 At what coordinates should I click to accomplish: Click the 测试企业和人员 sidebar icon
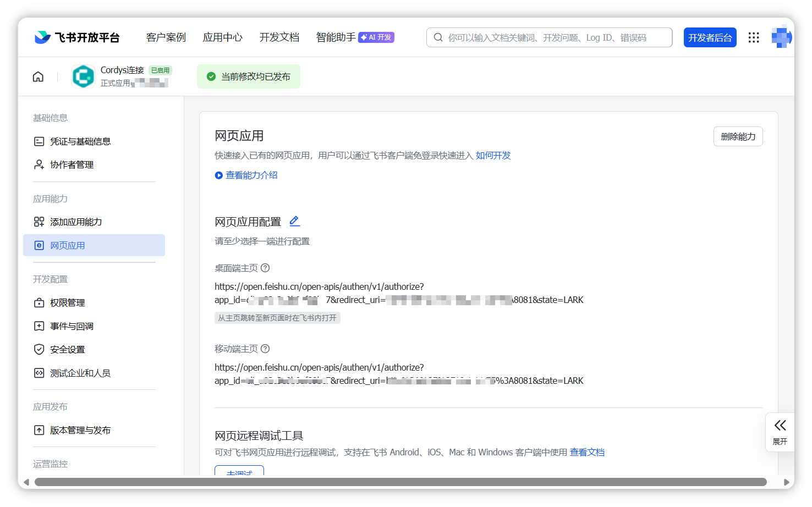(x=39, y=373)
